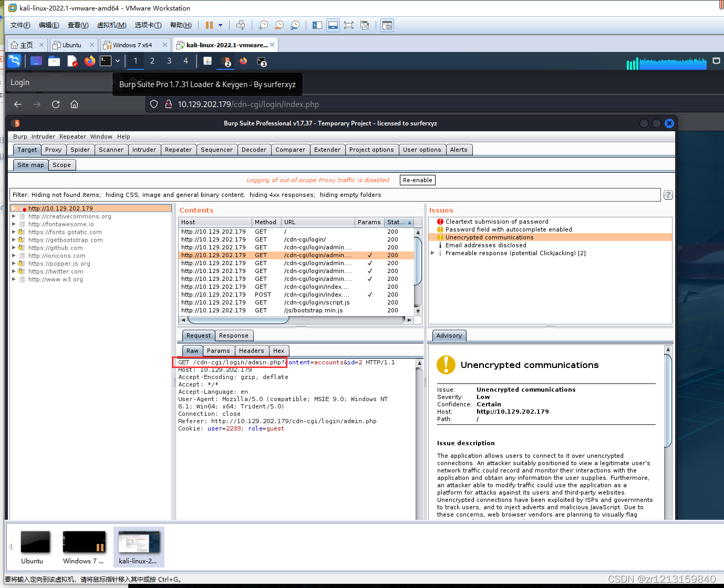Select the Burp Suite taskbar item with badge 2
This screenshot has height=588, width=724.
(226, 61)
